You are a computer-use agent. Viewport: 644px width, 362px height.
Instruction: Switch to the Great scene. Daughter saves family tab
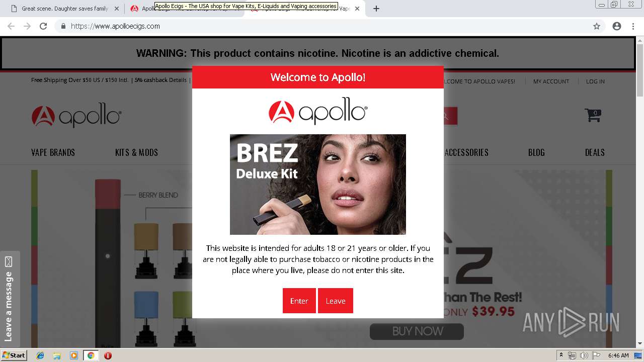pos(65,9)
